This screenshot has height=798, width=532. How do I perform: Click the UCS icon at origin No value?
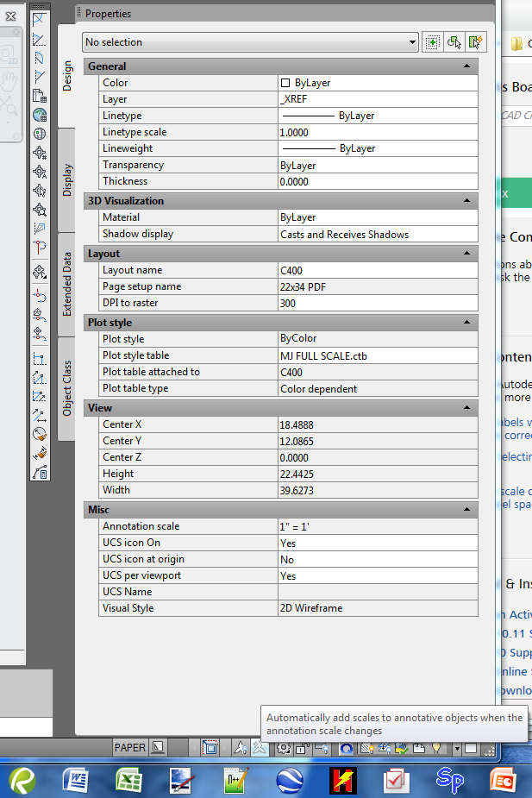click(378, 559)
